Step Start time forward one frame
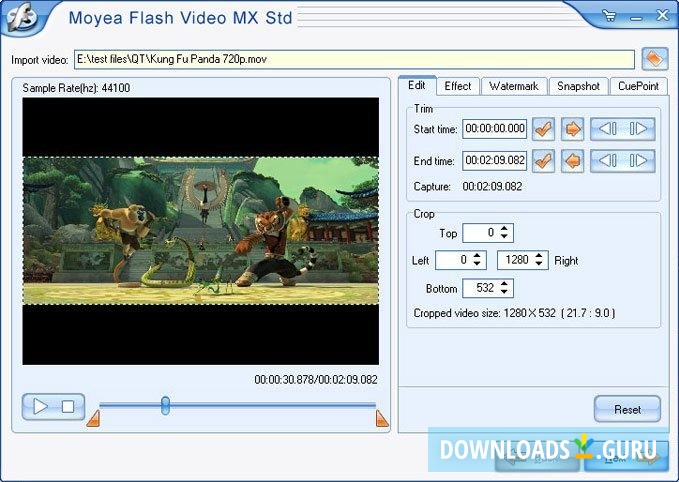This screenshot has height=482, width=679. [x=639, y=129]
